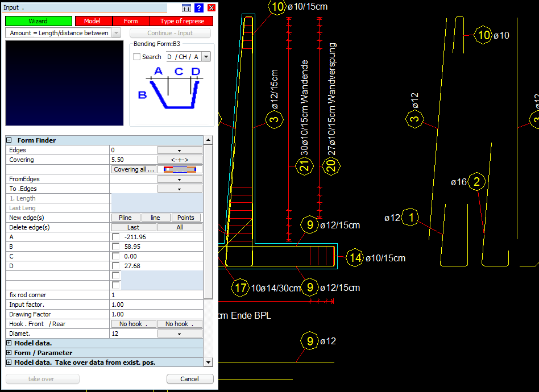This screenshot has width=539, height=392.
Task: Collapse the Form Finder section
Action: click(9, 140)
